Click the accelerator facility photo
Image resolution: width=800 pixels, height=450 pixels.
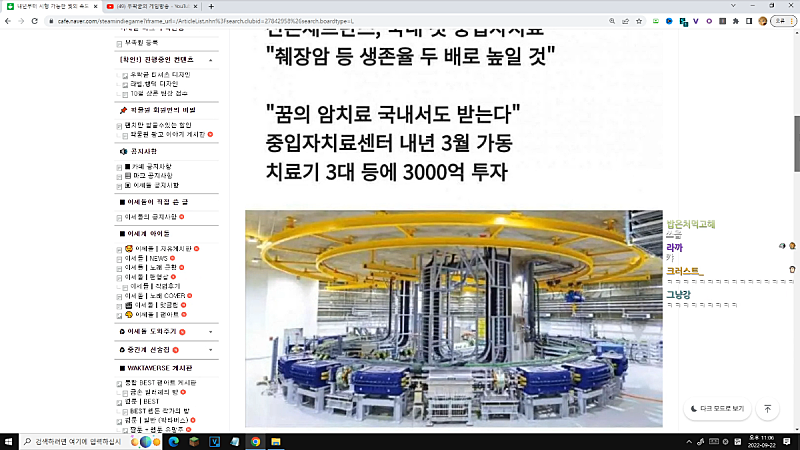pyautogui.click(x=454, y=318)
